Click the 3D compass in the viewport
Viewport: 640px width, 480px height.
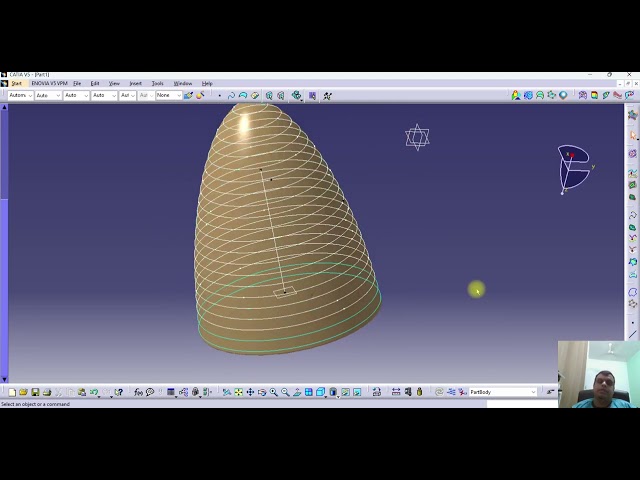tap(575, 169)
